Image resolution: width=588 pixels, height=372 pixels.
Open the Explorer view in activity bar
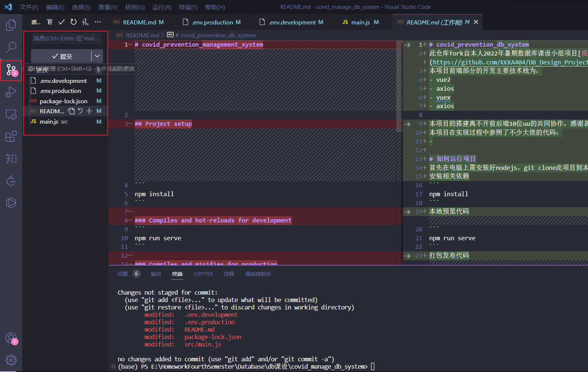point(11,25)
